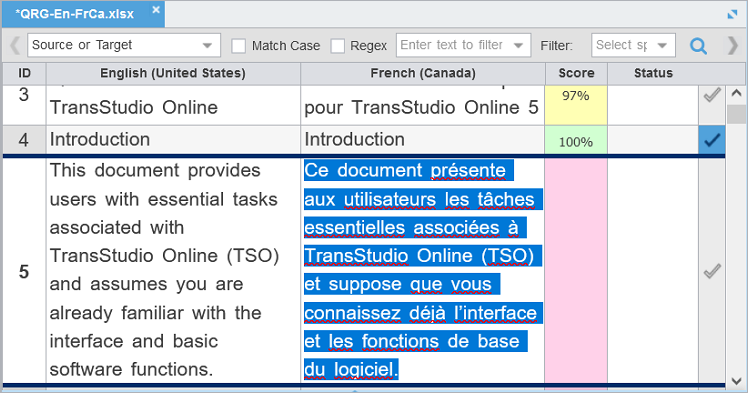748x393 pixels.
Task: Click the English (United States) column header
Action: 173,73
